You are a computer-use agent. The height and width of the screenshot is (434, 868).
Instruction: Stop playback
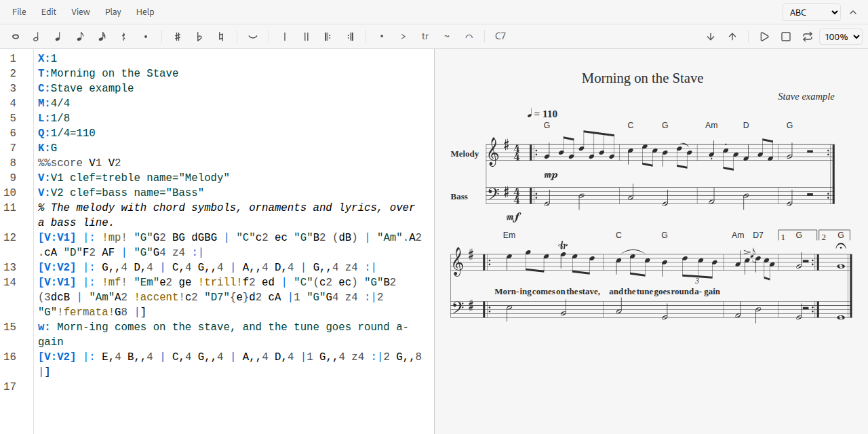click(x=786, y=37)
